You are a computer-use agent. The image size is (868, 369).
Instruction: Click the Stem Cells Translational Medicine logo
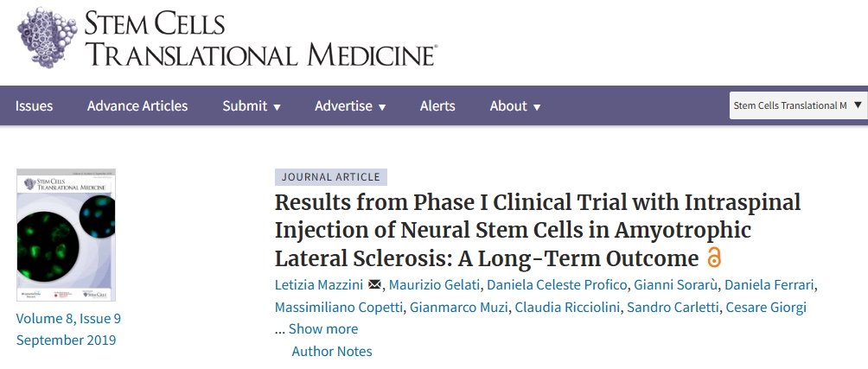click(227, 39)
